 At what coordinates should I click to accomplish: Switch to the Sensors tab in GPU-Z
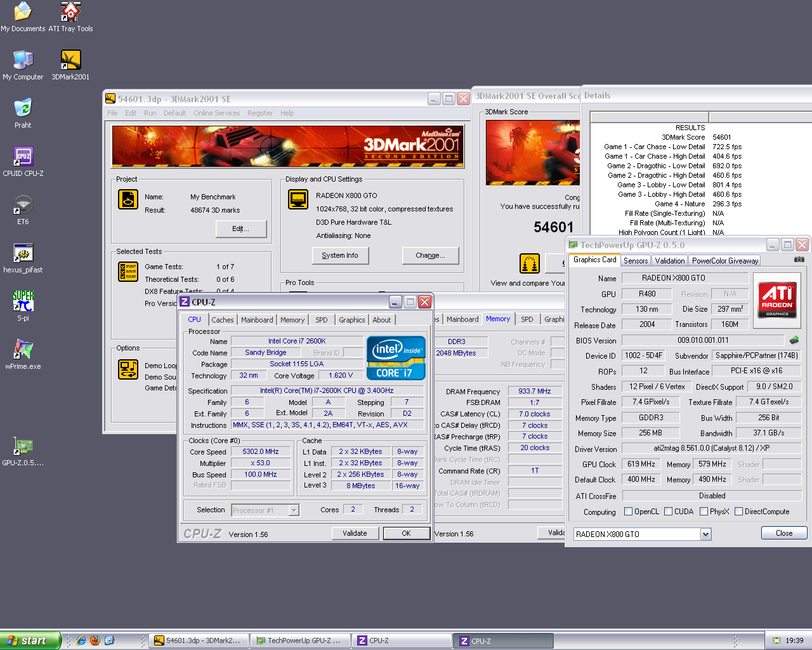tap(636, 261)
